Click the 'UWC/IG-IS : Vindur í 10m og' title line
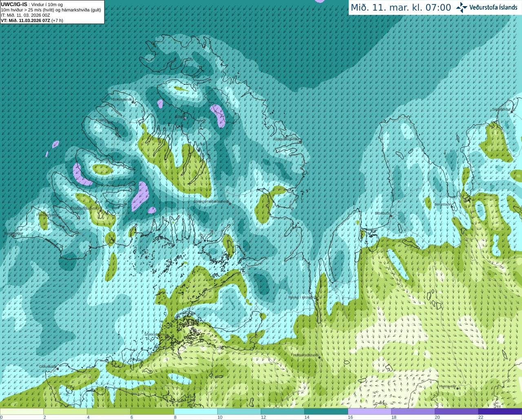This screenshot has width=522, height=420. click(x=32, y=4)
